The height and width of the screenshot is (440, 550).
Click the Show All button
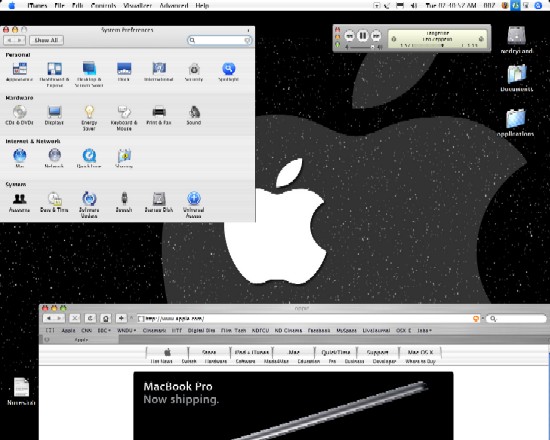pyautogui.click(x=46, y=40)
